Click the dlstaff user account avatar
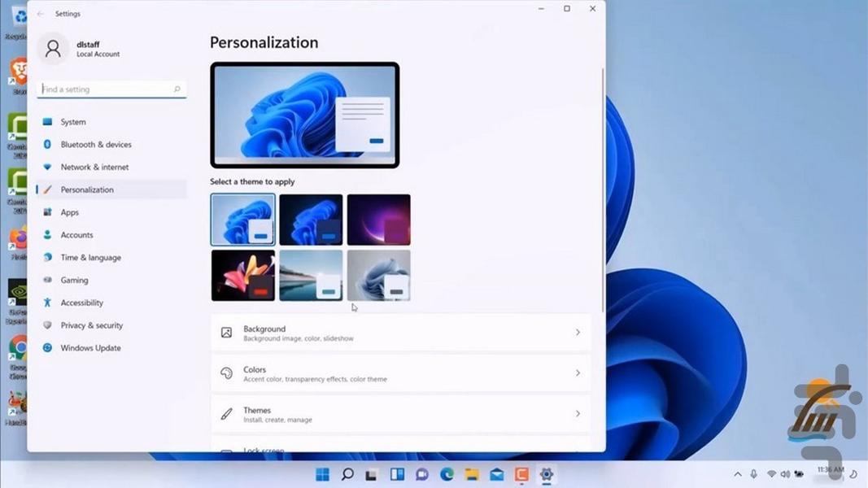The image size is (868, 488). click(53, 49)
